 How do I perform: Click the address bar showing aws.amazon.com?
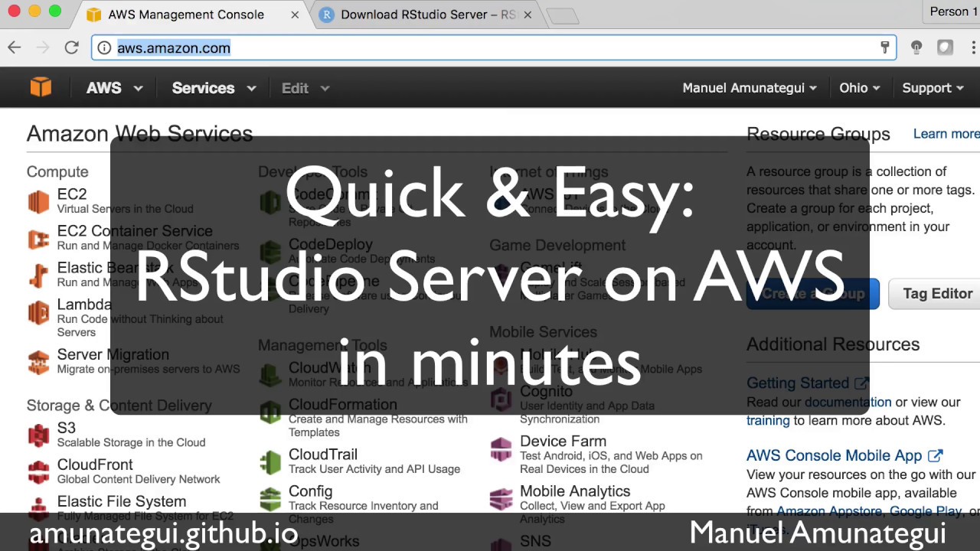(494, 47)
